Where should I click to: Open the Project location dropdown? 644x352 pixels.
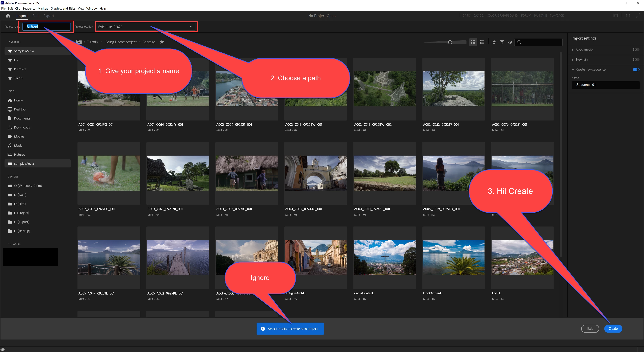(191, 27)
